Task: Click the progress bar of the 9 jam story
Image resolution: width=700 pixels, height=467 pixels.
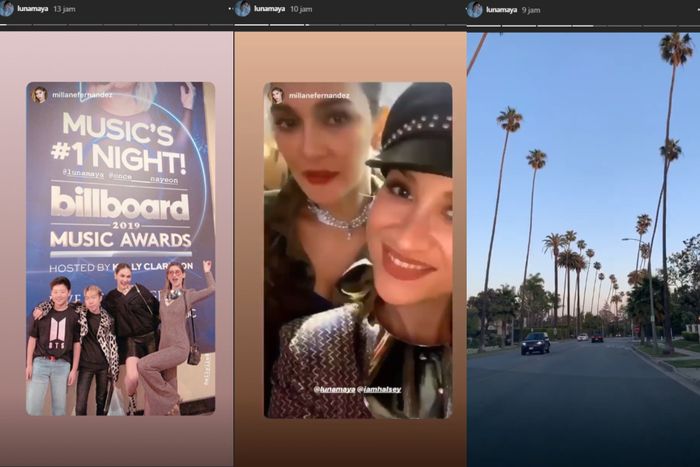Action: point(583,26)
